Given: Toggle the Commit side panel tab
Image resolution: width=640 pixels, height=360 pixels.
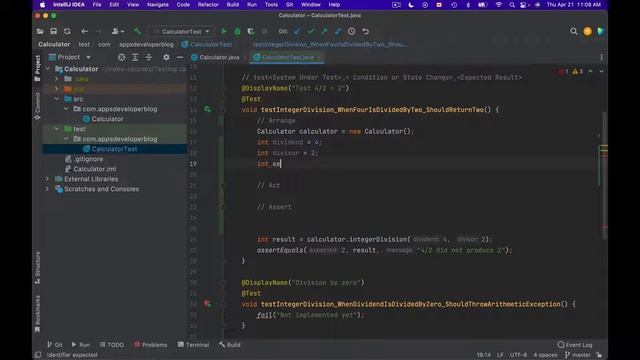Looking at the screenshot, I should tap(37, 106).
